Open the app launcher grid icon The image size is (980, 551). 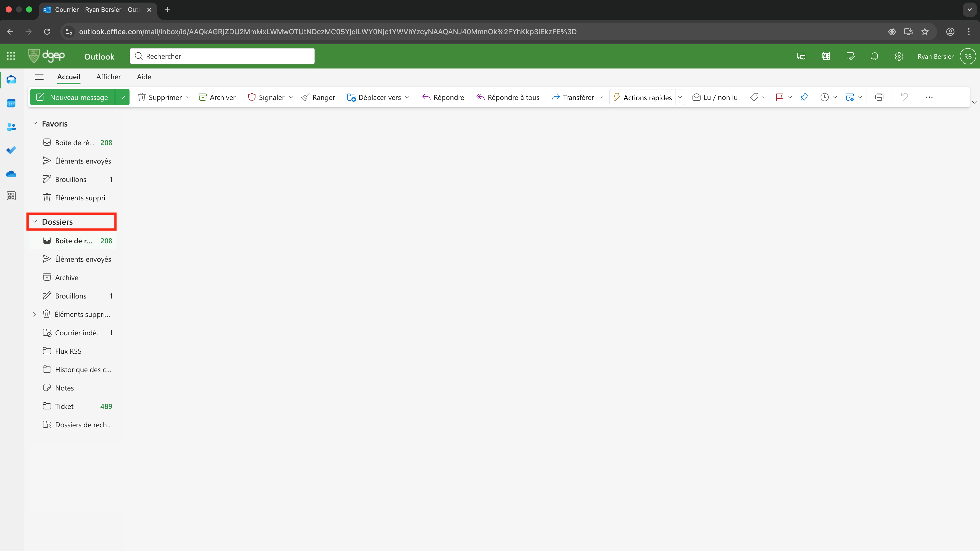tap(11, 56)
